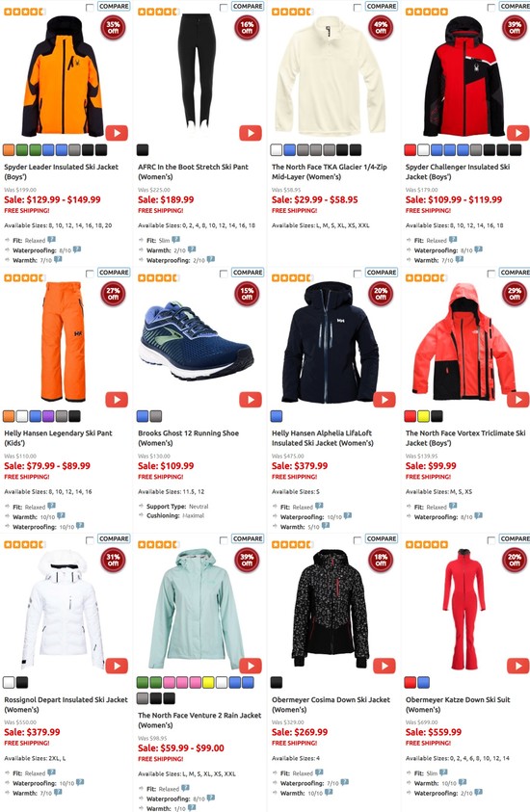Open the orange Helly Hansen ski pant image
This screenshot has height=812, width=530.
[x=64, y=342]
